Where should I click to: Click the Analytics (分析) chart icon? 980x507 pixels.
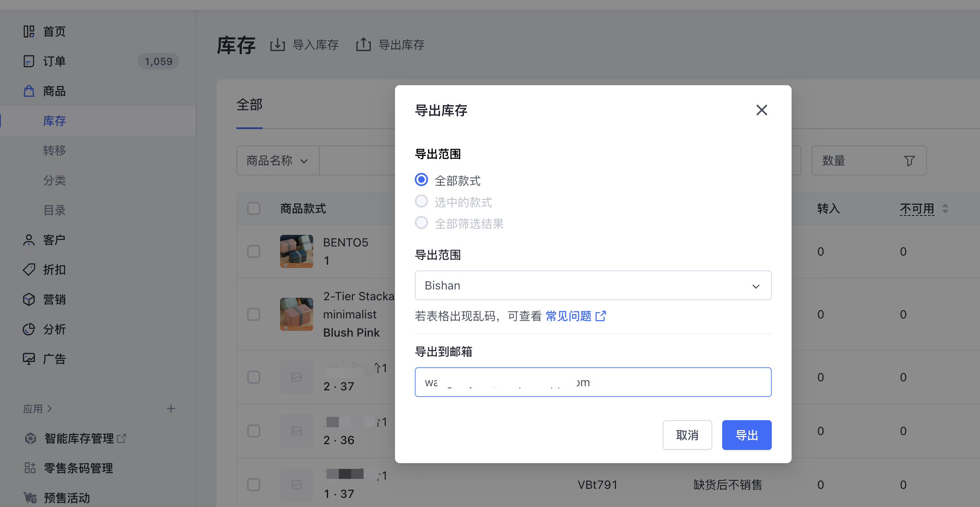click(29, 329)
